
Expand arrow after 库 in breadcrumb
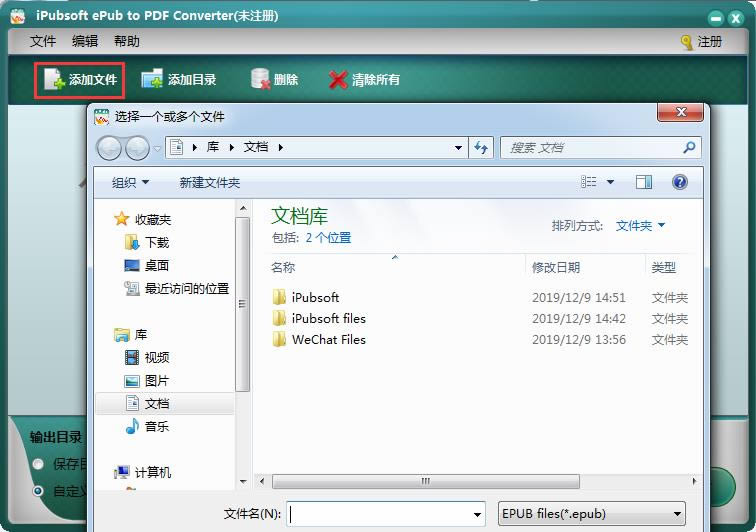click(232, 148)
